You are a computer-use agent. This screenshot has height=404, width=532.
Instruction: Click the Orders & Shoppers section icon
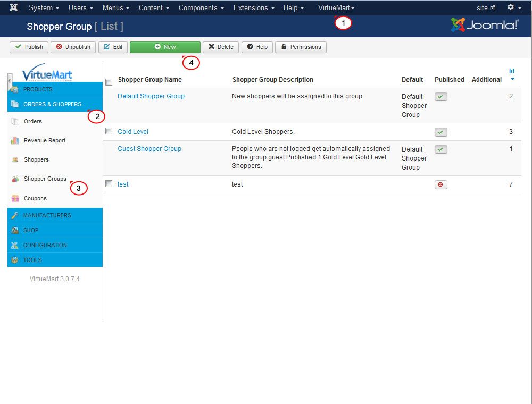tap(14, 104)
